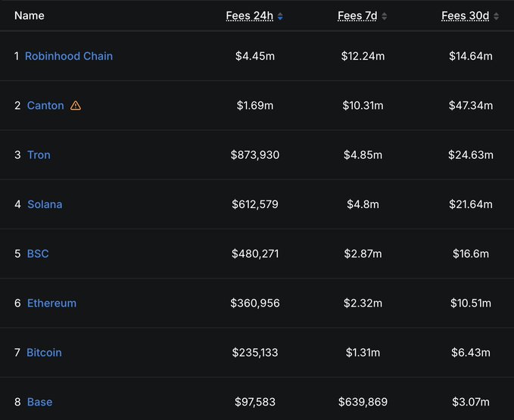
Task: Sort by Fees 7d arrow icon
Action: click(x=385, y=16)
